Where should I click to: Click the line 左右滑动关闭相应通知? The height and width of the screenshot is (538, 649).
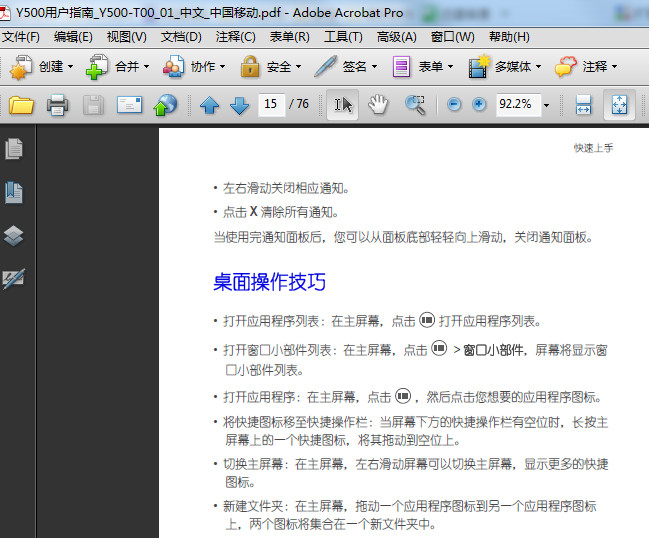[286, 189]
